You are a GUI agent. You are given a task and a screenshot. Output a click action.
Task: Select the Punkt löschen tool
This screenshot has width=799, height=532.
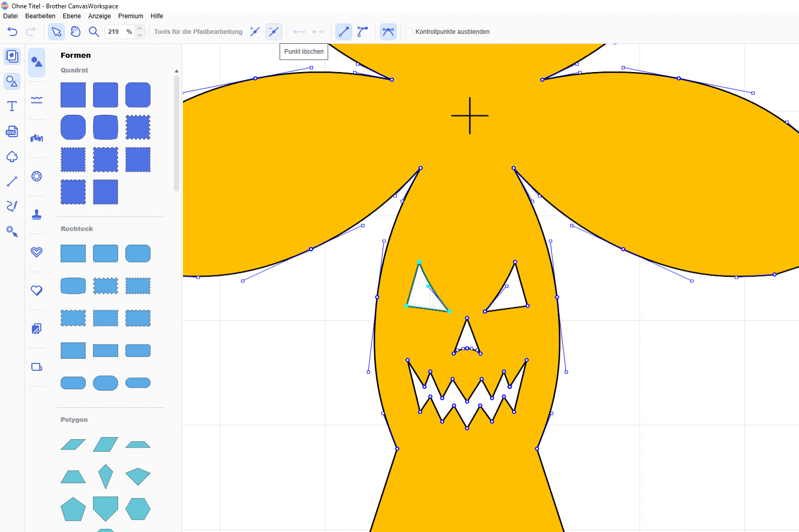coord(273,32)
